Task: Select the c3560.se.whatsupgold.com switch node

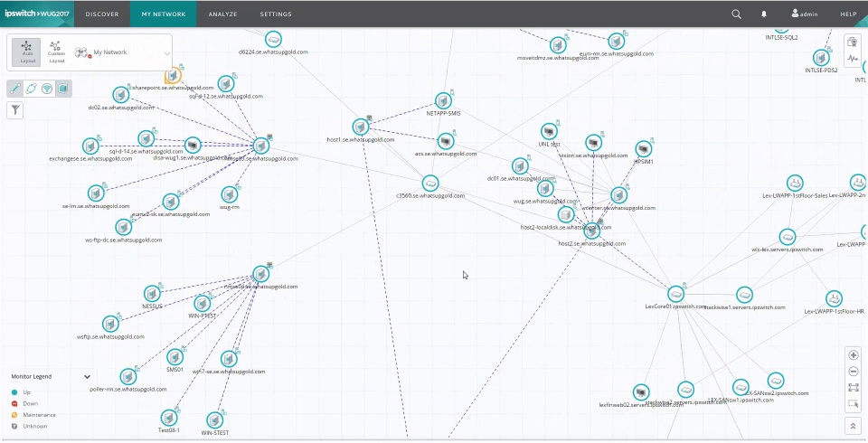Action: 430,184
